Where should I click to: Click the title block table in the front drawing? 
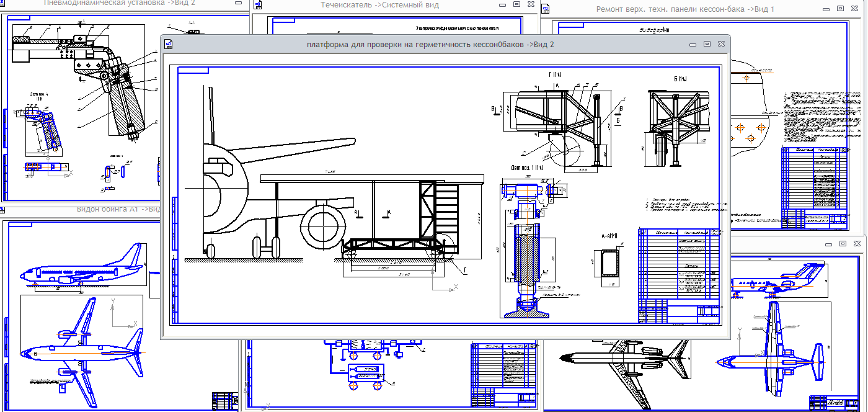679,275
